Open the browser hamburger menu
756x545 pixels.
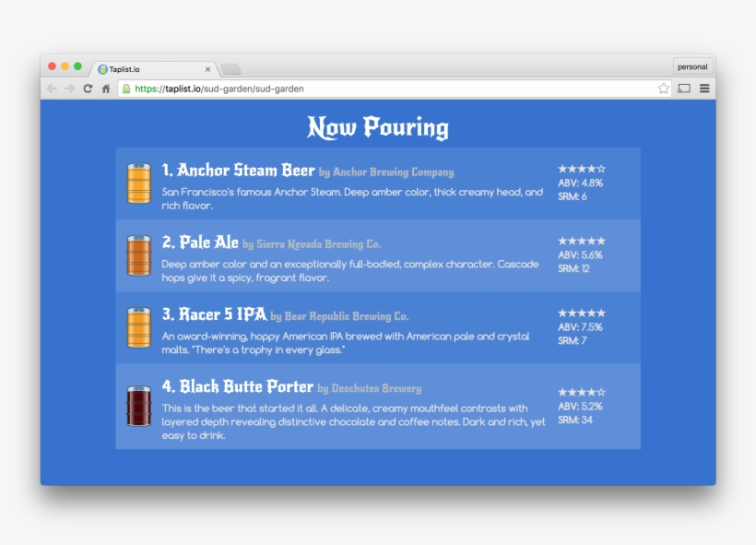[x=703, y=89]
